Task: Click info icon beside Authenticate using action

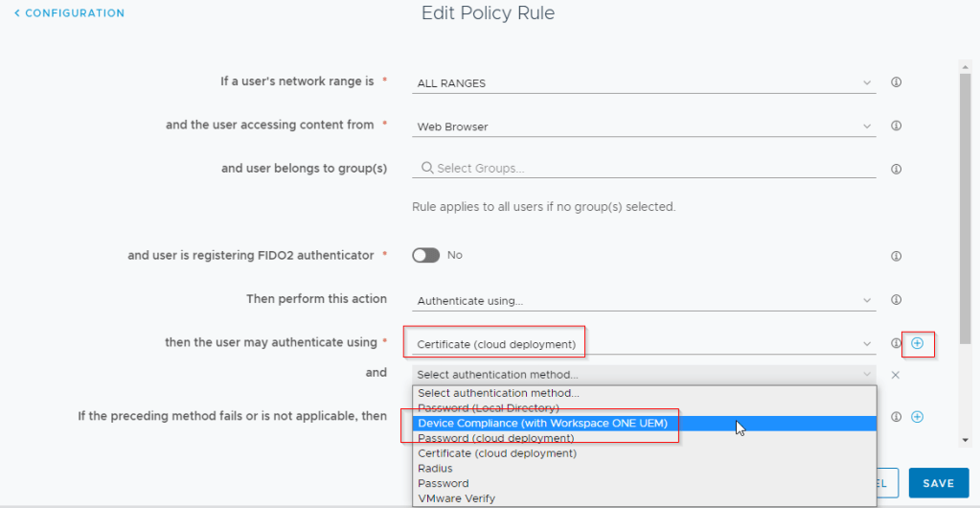Action: (897, 300)
